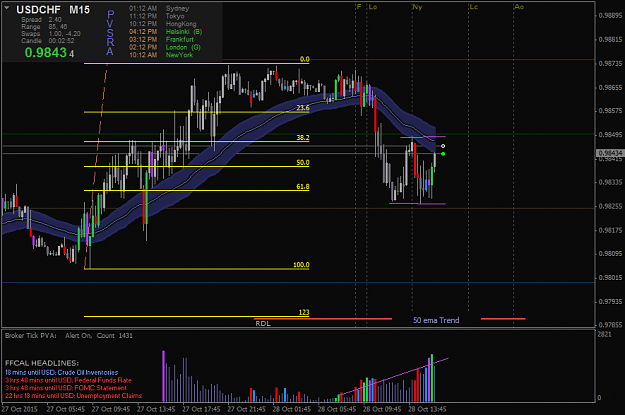The image size is (625, 415).
Task: Click the Lc session marker label
Action: [474, 7]
